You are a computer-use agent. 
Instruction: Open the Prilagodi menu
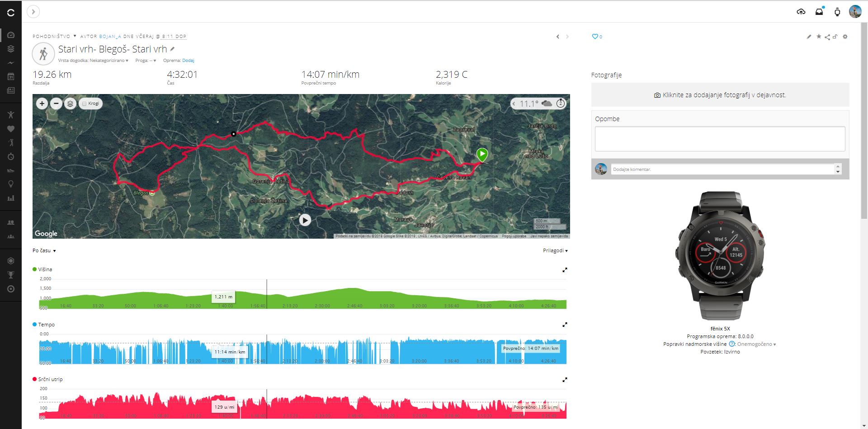(x=555, y=250)
